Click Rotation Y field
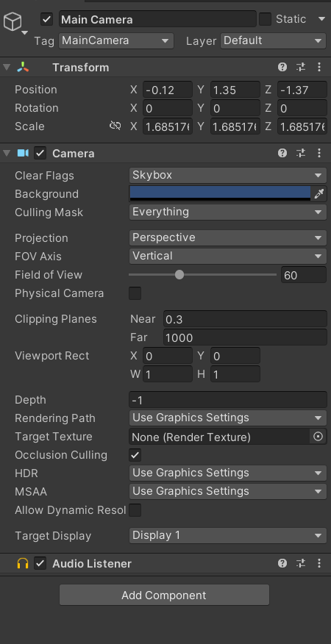 point(235,108)
